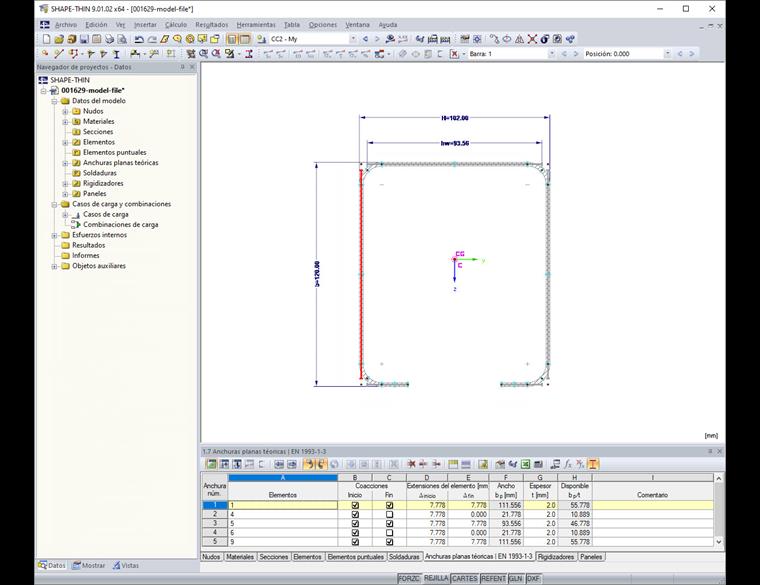
Task: Create a new model with the blank page icon
Action: pos(47,39)
